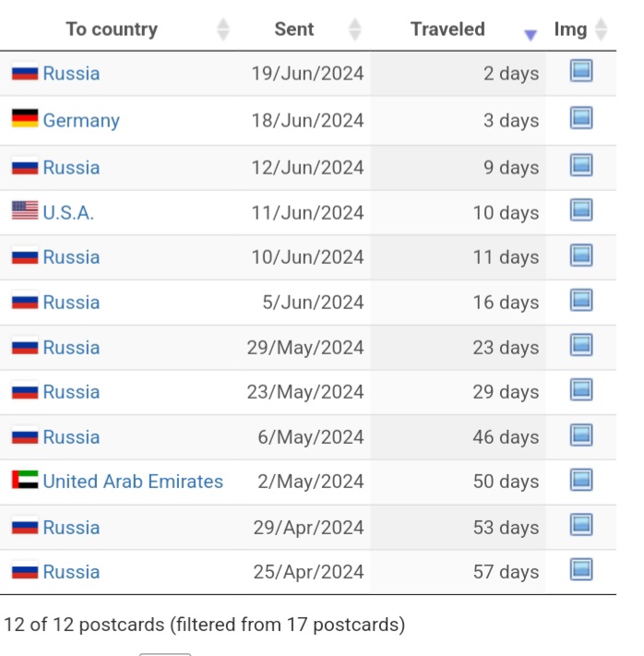This screenshot has width=644, height=656.
Task: Open image for postcard traveled 16 days
Action: tap(580, 300)
